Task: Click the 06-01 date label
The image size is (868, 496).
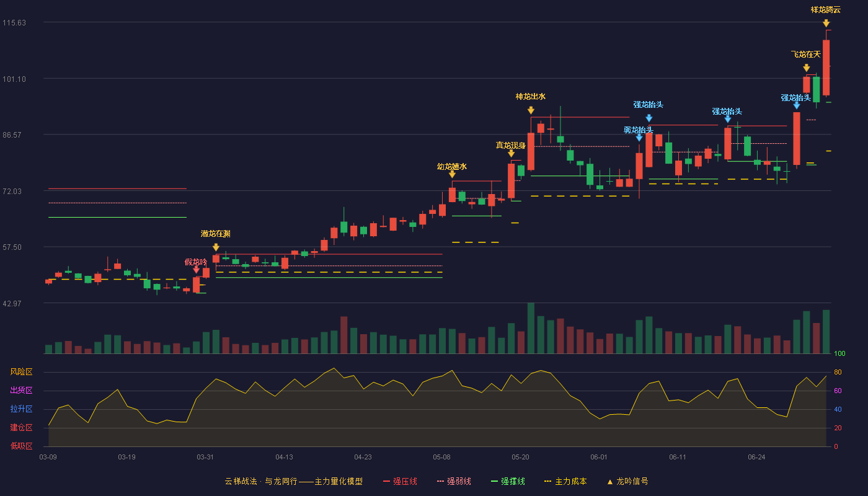Action: [x=599, y=457]
